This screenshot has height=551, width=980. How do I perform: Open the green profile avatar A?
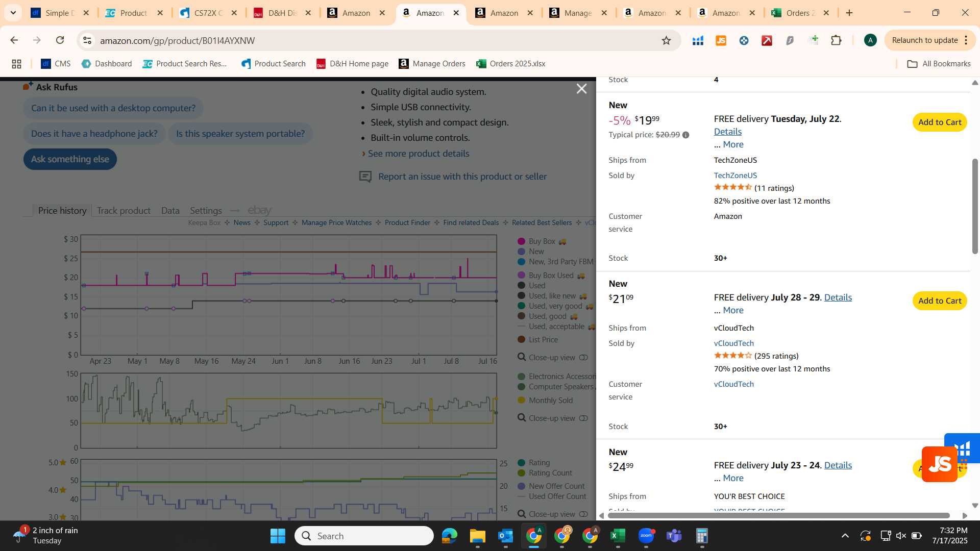click(870, 40)
